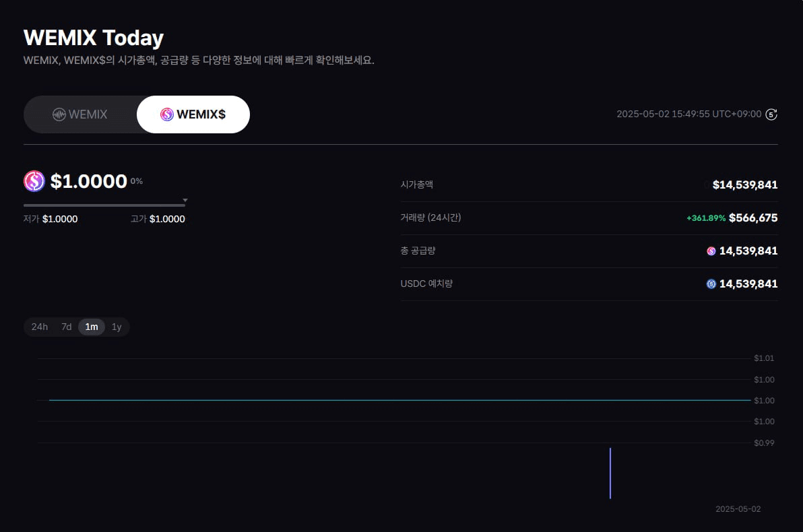Click the USDC icon beside 예치량 value
803x532 pixels.
pyautogui.click(x=711, y=284)
